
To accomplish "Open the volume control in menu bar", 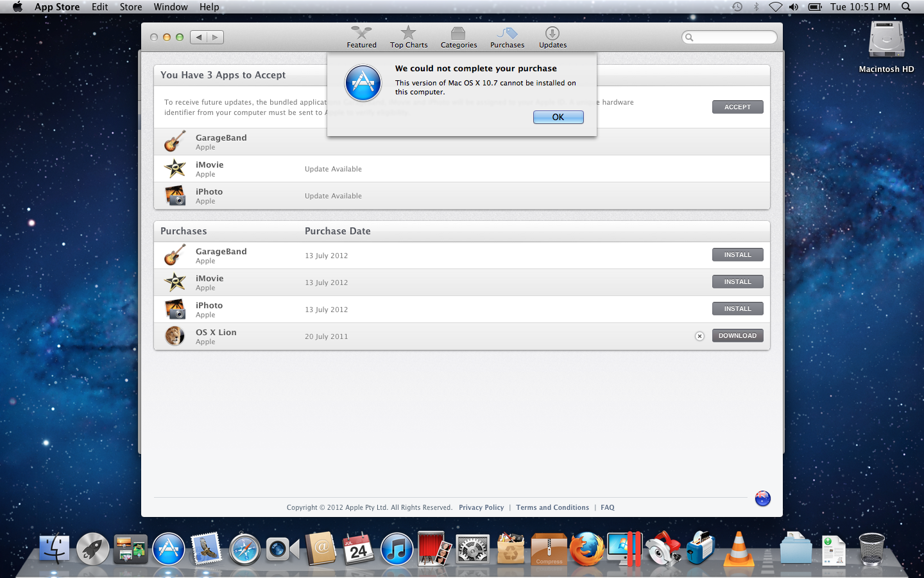I will point(794,7).
